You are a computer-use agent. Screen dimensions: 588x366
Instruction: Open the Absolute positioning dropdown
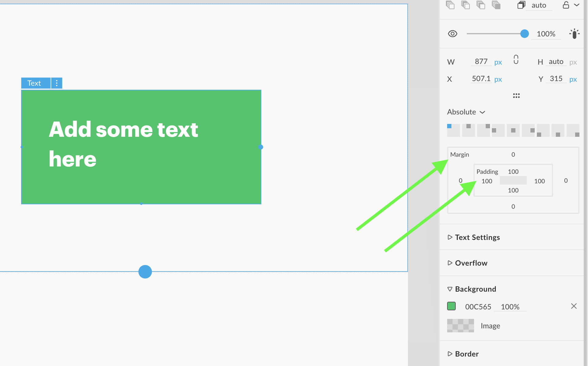466,112
